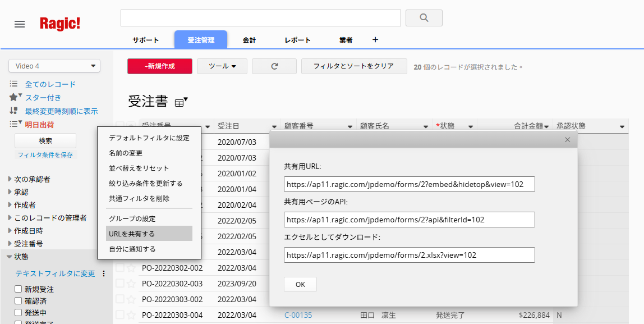
Task: Check the 新規受注 filter checkbox
Action: click(18, 289)
